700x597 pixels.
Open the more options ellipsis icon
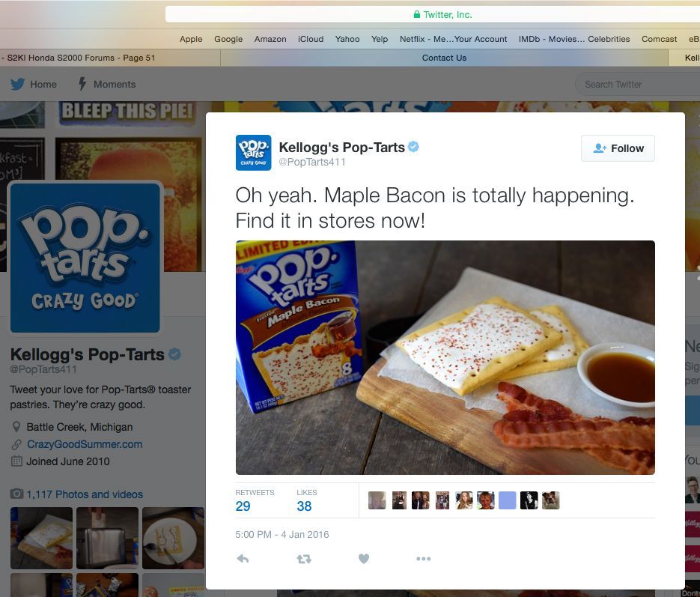click(423, 559)
